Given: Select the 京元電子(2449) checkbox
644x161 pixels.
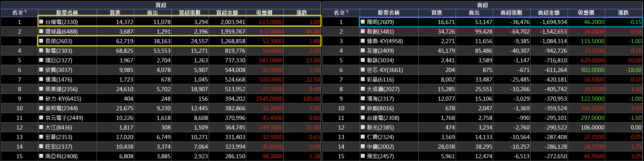Looking at the screenshot, I should click(41, 117).
